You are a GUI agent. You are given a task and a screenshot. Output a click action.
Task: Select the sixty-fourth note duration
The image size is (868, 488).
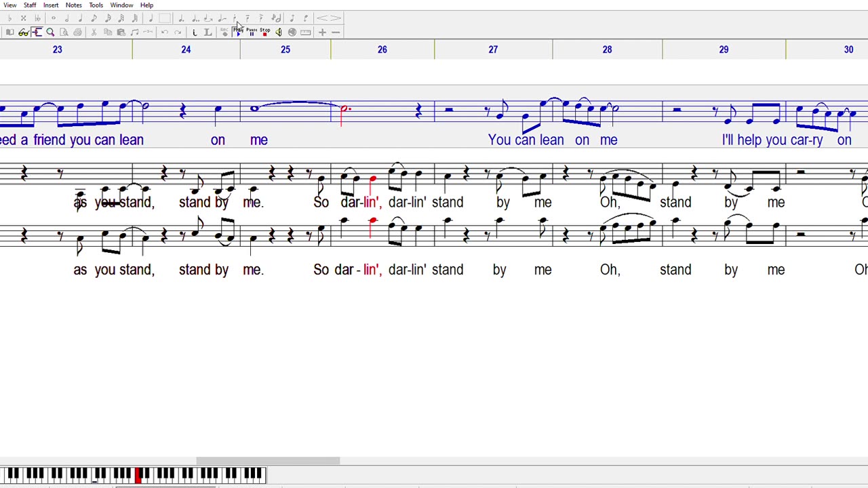(x=134, y=18)
